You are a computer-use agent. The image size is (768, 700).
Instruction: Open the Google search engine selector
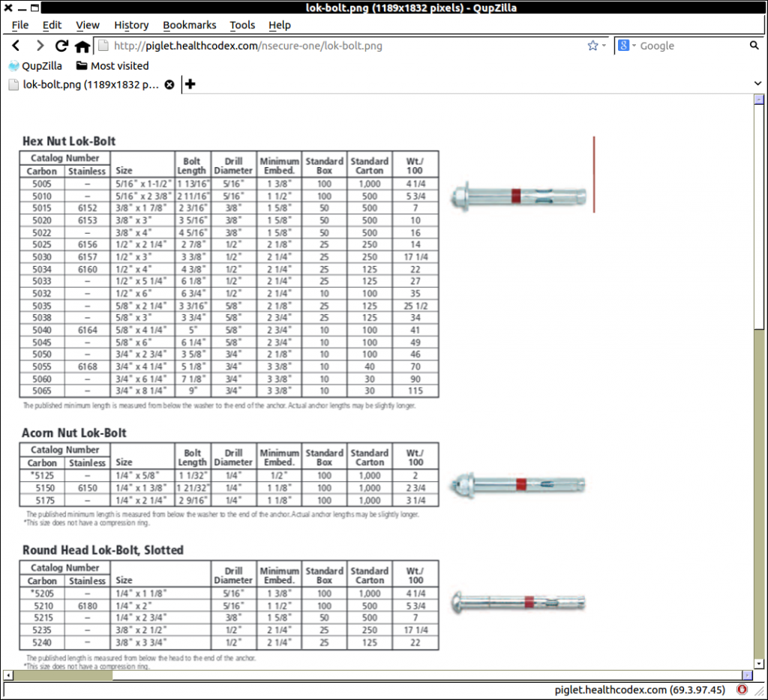pyautogui.click(x=626, y=46)
